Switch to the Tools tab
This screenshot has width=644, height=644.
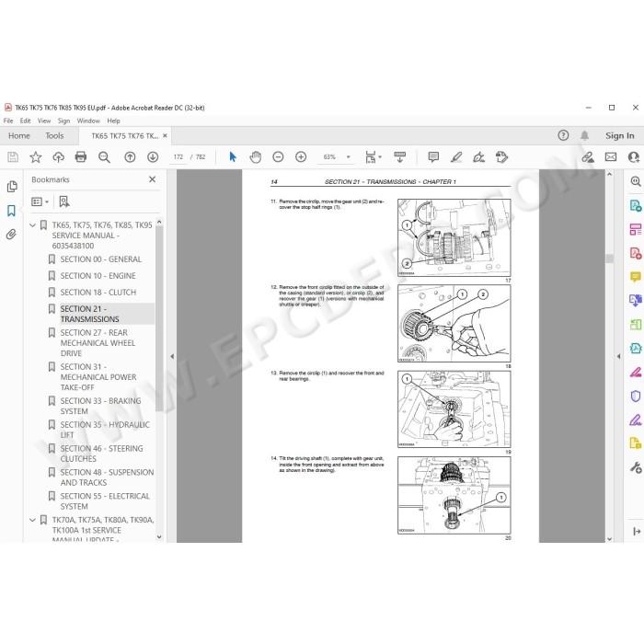54,135
